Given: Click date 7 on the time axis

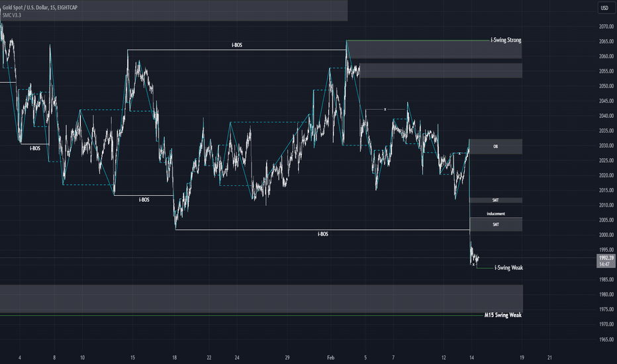Looking at the screenshot, I should tap(393, 357).
